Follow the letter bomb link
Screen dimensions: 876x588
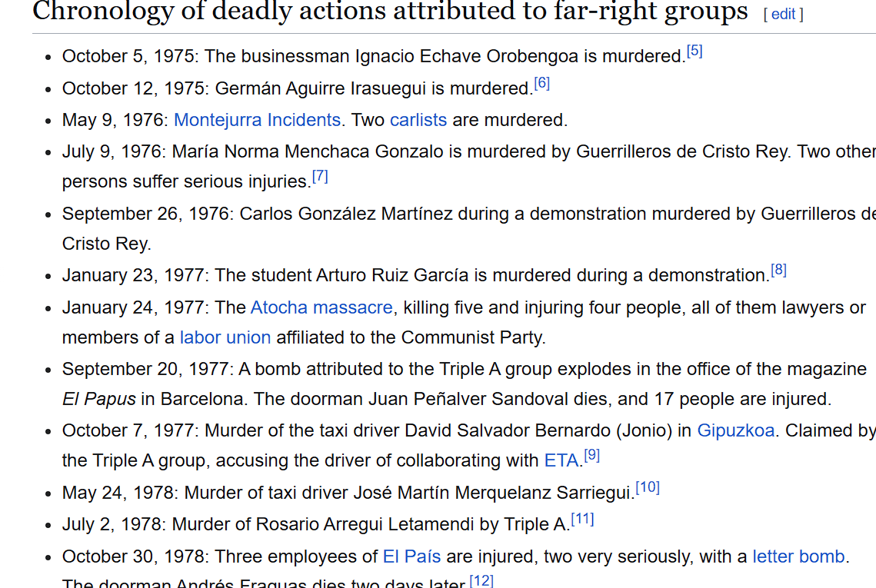coord(798,556)
